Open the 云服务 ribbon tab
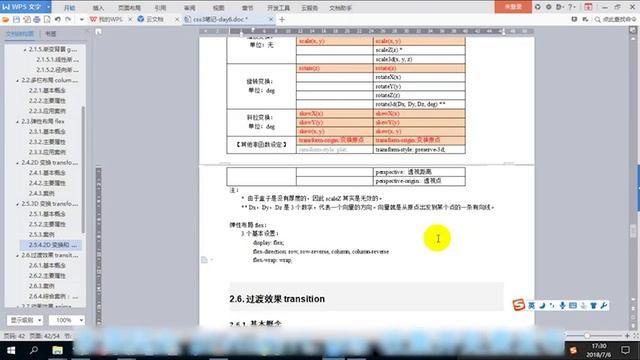The width and height of the screenshot is (640, 360). (x=309, y=8)
